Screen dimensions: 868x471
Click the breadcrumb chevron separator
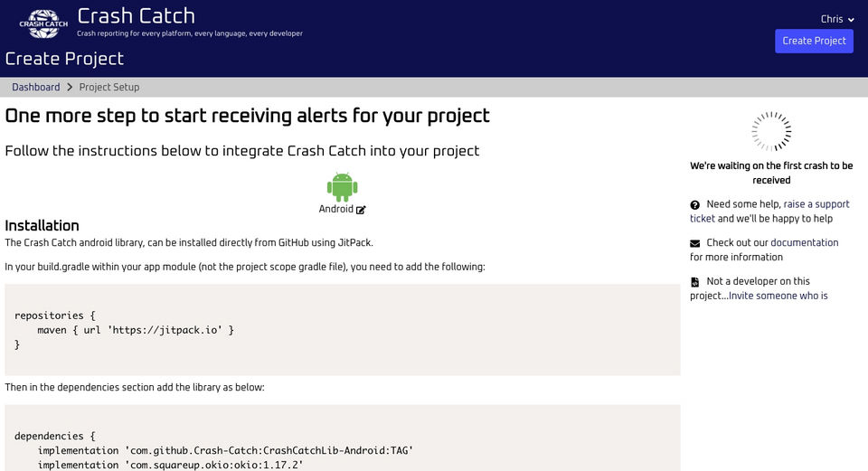(70, 88)
